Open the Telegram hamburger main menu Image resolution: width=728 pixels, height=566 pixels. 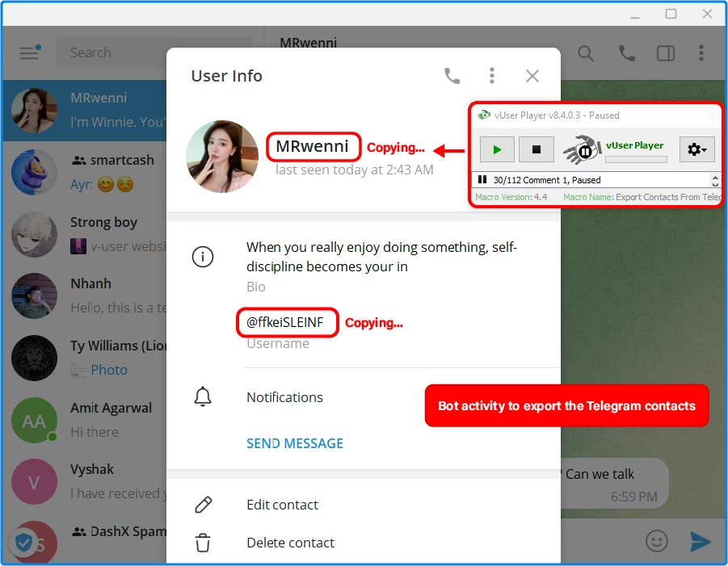pos(29,52)
